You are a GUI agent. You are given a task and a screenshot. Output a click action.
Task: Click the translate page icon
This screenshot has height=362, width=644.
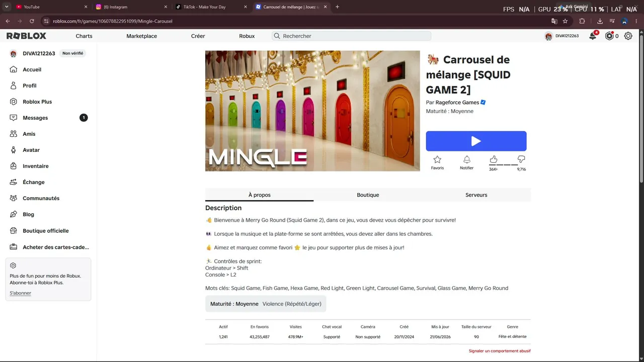(554, 21)
